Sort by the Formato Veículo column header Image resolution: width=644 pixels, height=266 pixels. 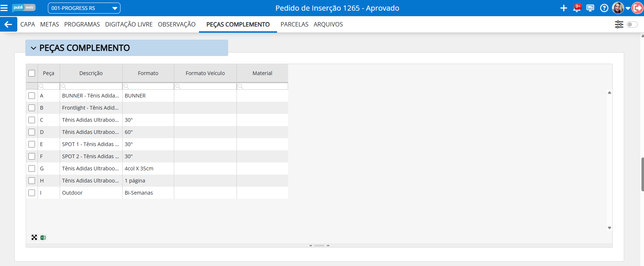[x=205, y=73]
